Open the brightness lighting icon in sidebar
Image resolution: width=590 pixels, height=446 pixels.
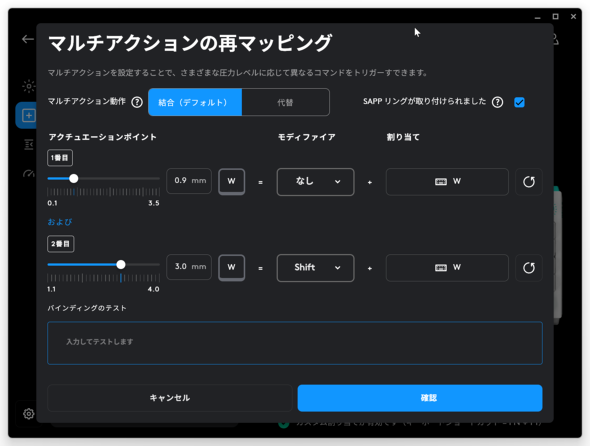29,86
